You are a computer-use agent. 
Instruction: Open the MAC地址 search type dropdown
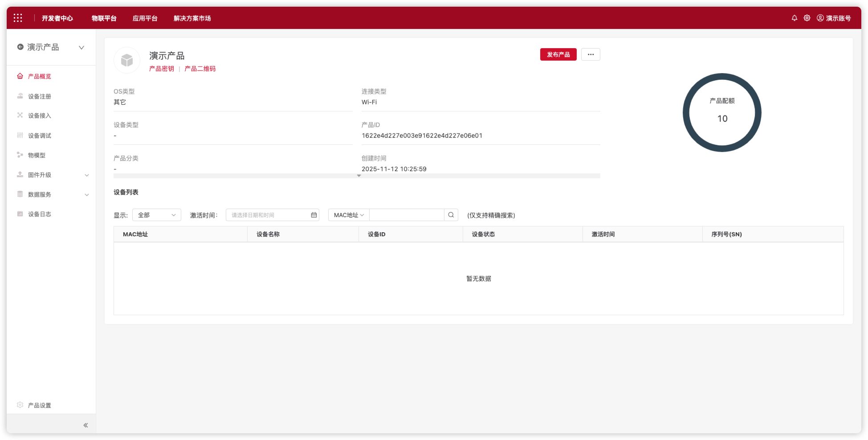(348, 215)
